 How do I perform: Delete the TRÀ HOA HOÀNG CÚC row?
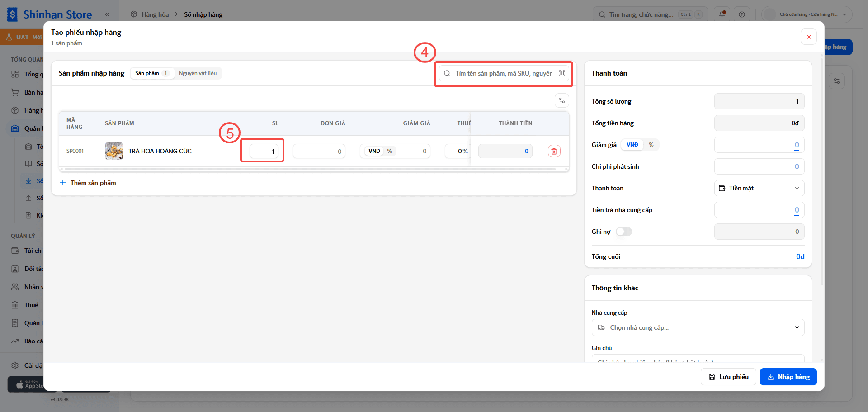click(x=554, y=151)
